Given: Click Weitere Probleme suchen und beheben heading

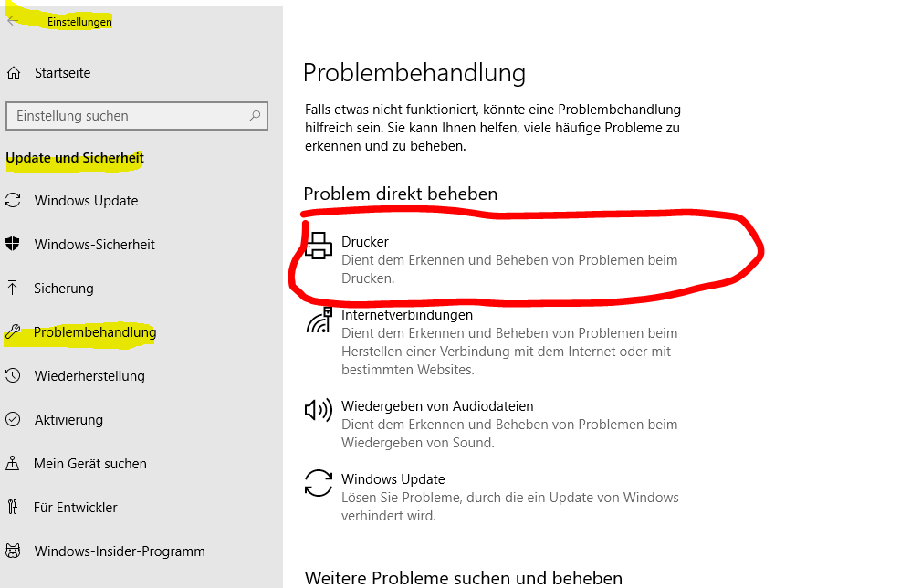Looking at the screenshot, I should tap(464, 578).
